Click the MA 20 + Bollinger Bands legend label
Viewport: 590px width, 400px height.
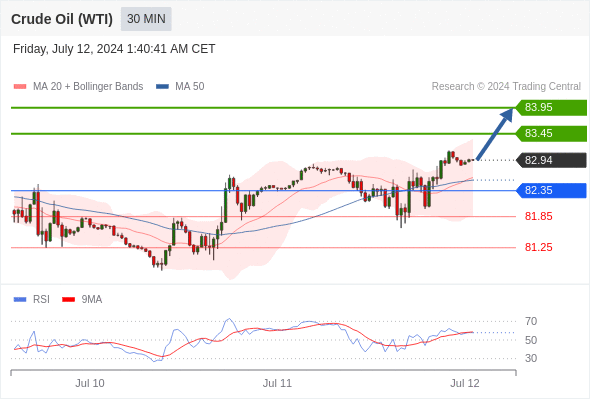pyautogui.click(x=88, y=87)
